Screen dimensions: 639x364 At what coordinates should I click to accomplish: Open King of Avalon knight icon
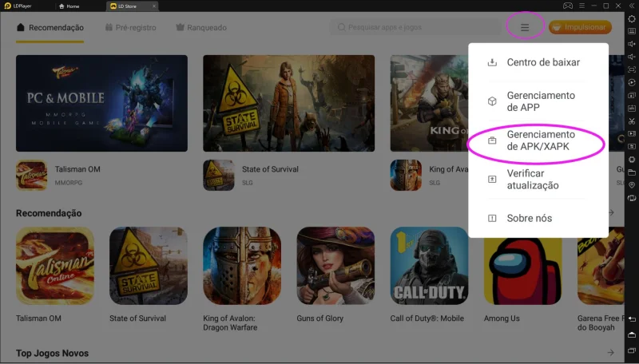coord(242,266)
